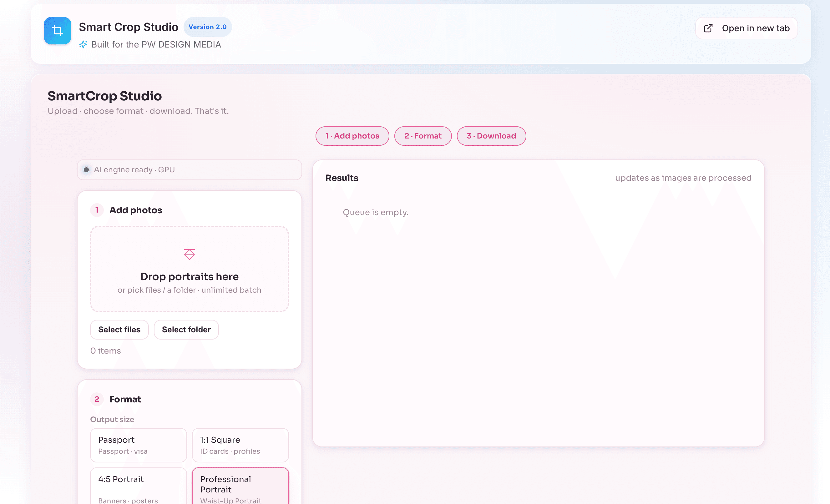Screen dimensions: 830x504
Task: Click the Upload · choose format · download tagline
Action: [x=138, y=111]
